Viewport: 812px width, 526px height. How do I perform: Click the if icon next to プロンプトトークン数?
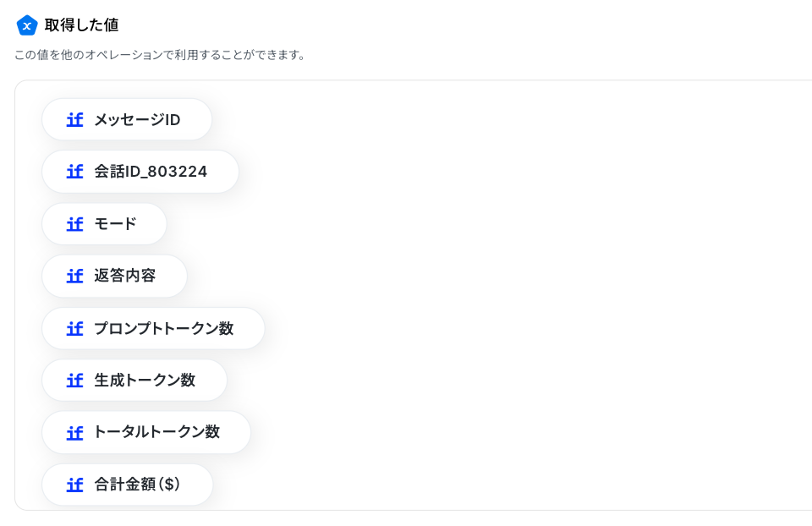[74, 328]
